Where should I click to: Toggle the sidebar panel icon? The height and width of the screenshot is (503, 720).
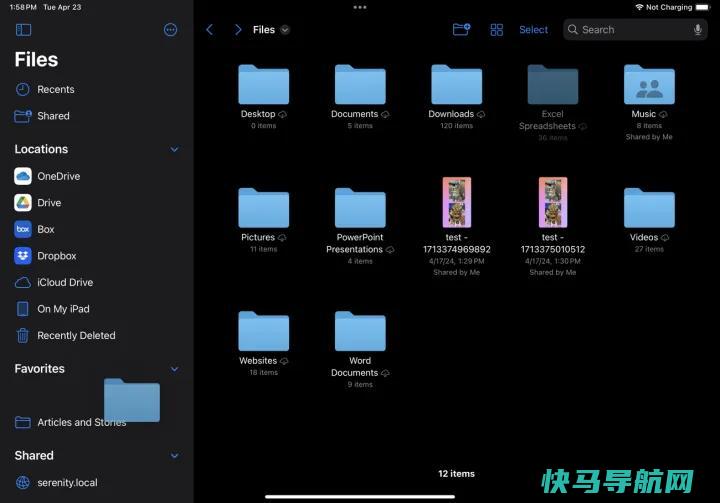pos(23,30)
